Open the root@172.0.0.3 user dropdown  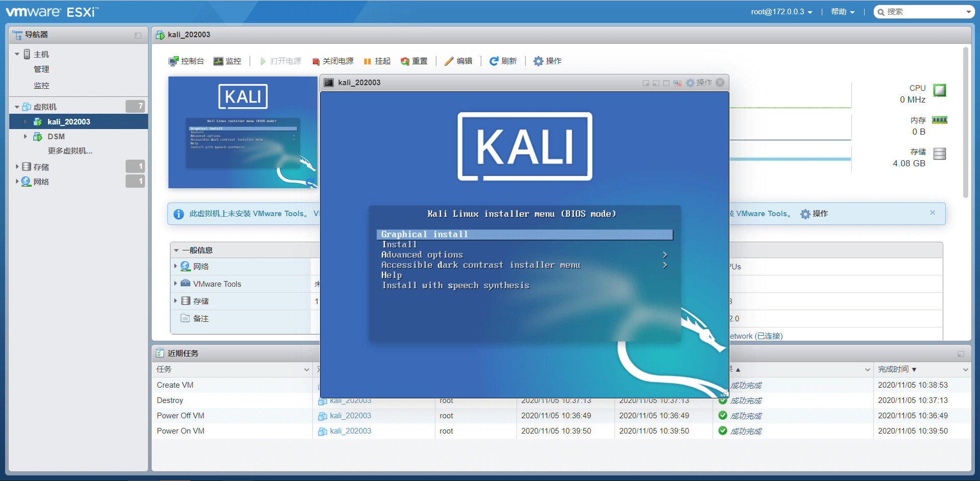(x=781, y=12)
